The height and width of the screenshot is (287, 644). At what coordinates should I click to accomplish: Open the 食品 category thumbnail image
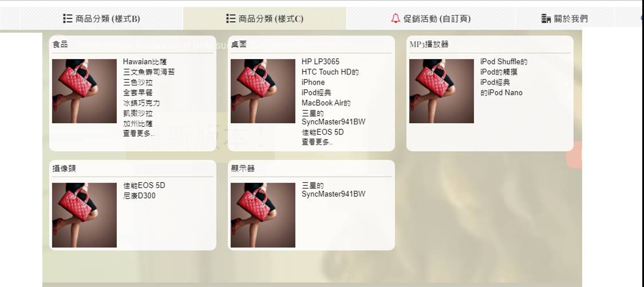[84, 91]
